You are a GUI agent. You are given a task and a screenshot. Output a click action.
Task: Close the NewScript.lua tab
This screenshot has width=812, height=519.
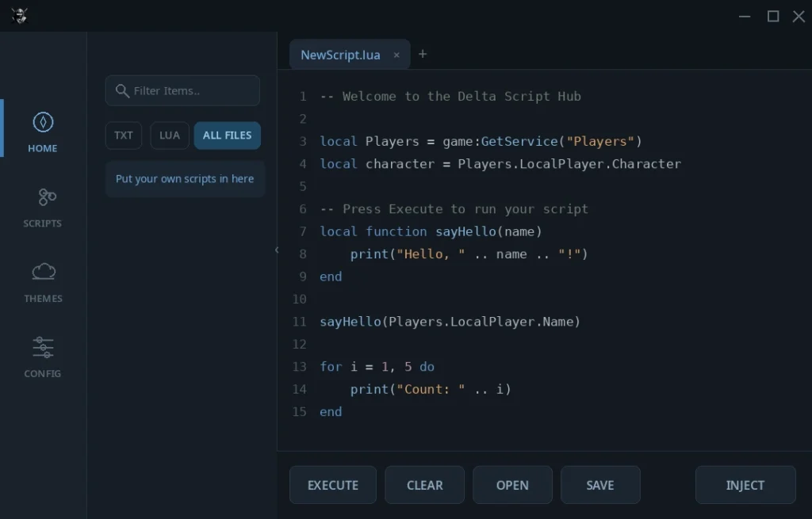pos(396,55)
